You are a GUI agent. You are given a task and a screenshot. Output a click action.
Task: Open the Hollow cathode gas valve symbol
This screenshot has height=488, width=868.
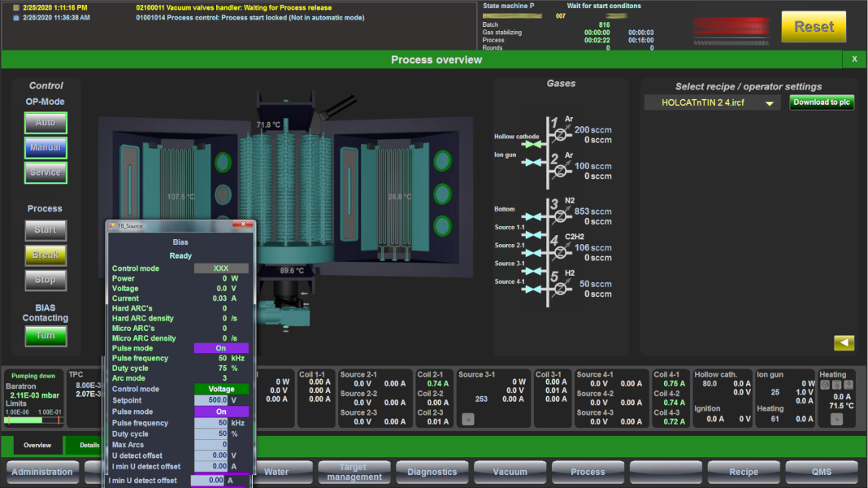(532, 144)
